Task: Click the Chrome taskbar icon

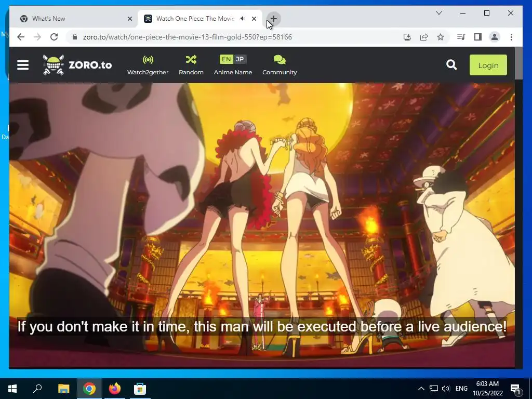Action: [x=89, y=389]
